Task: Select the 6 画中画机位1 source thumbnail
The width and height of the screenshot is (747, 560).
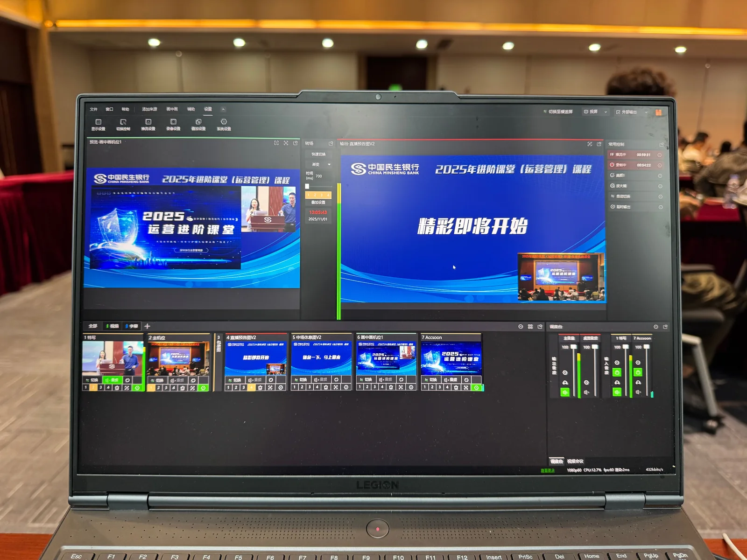Action: [386, 357]
